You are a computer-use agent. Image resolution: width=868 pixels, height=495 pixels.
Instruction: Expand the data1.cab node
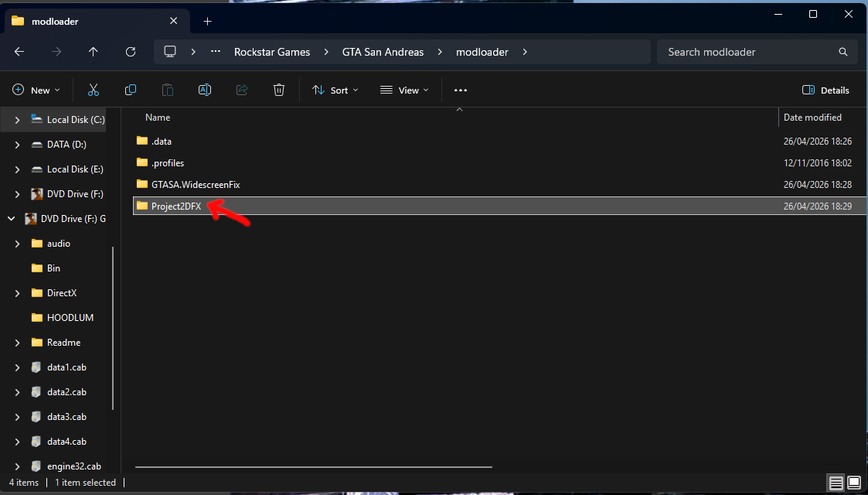[x=17, y=367]
